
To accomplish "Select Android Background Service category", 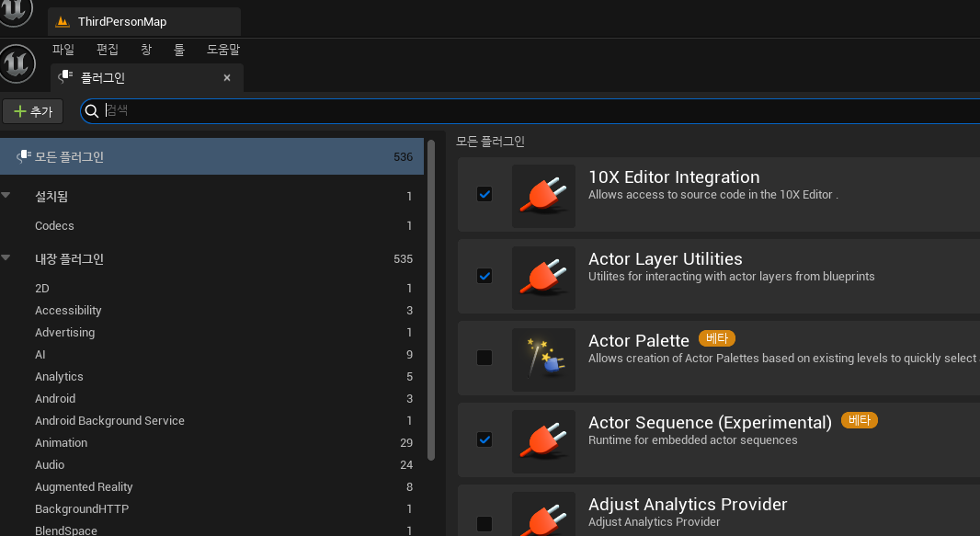I will point(211,420).
